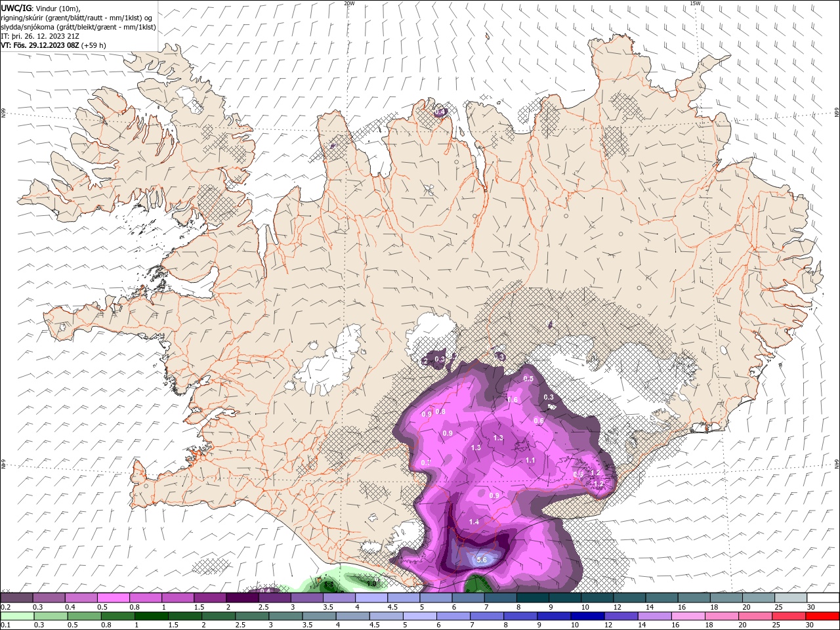Pick the bright pink swatch above 0.5, upper legend
840x630 pixels.
(x=113, y=598)
